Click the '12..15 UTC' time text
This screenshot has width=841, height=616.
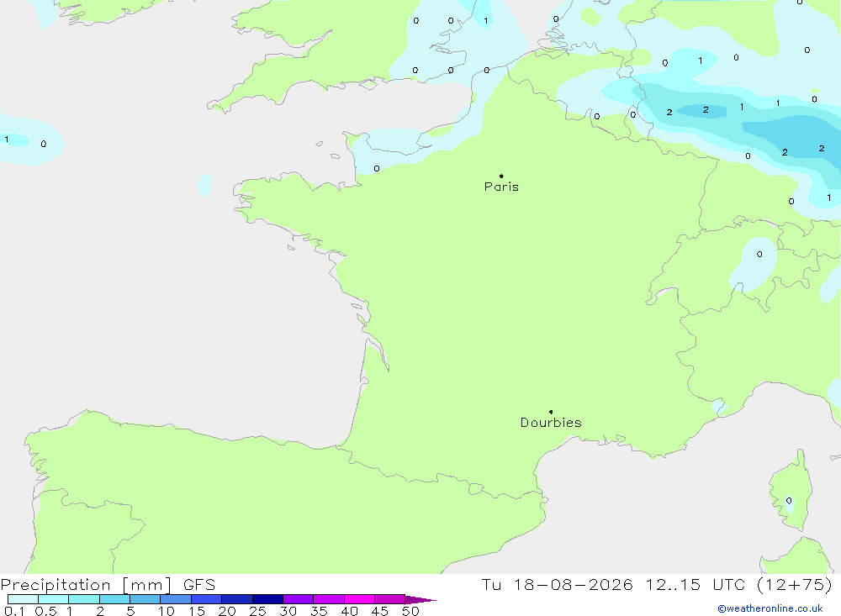696,584
